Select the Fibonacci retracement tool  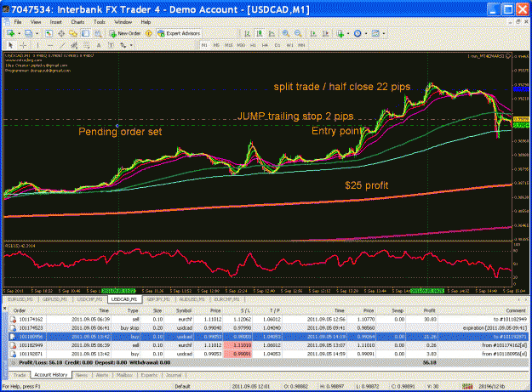click(x=87, y=45)
